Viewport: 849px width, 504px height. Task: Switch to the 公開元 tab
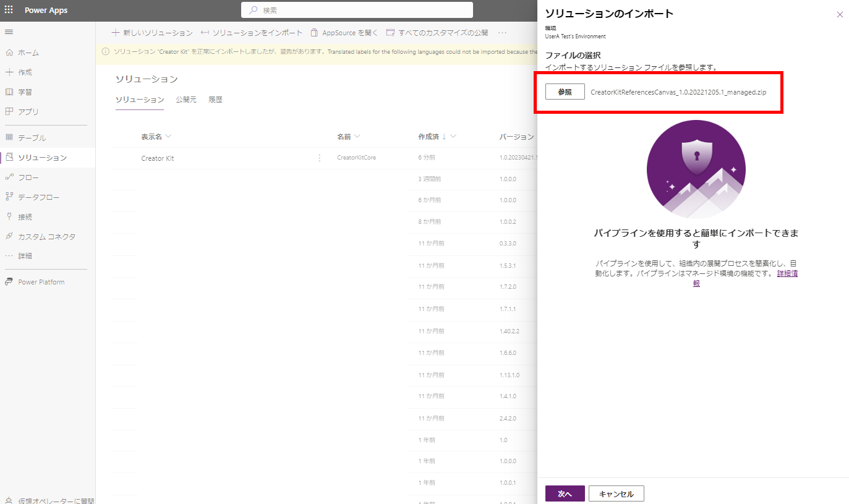coord(186,99)
